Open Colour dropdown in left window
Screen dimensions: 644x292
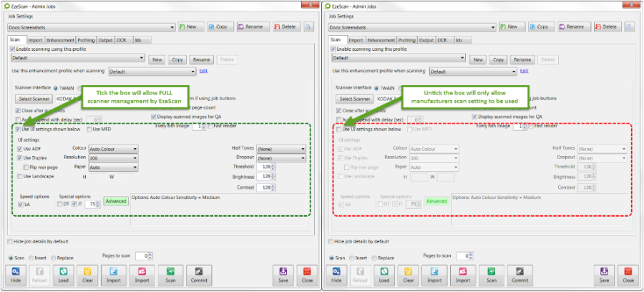click(113, 148)
